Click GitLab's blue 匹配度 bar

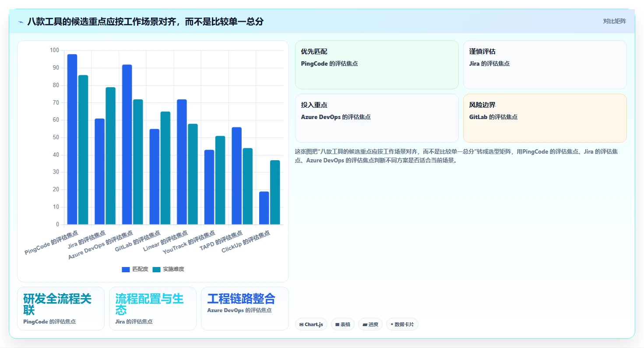click(x=155, y=177)
